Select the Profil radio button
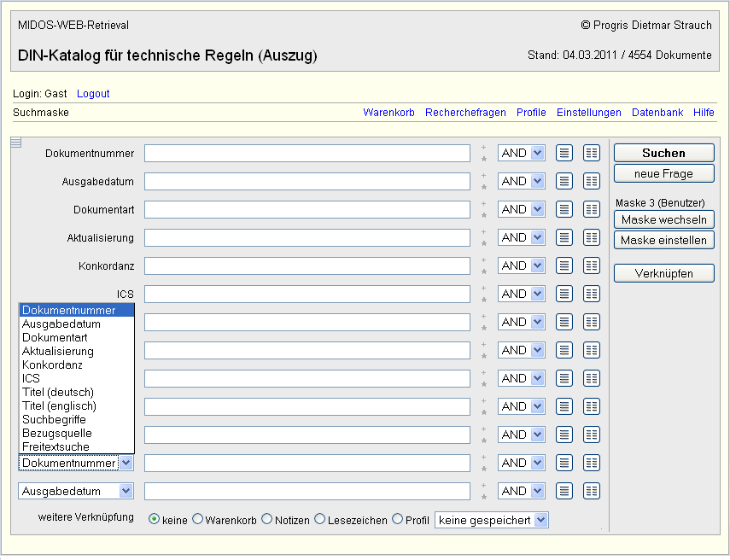 (397, 519)
